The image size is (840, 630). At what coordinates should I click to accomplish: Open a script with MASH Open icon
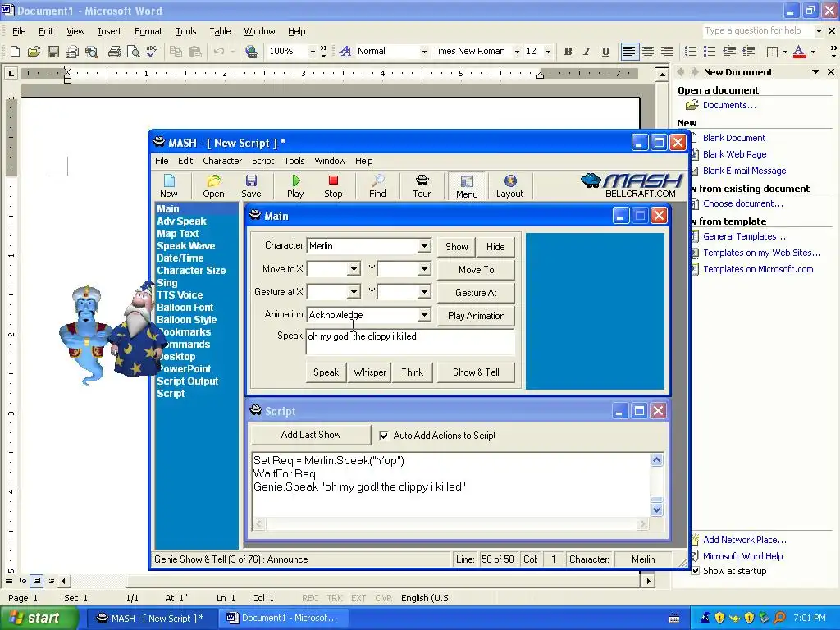213,185
